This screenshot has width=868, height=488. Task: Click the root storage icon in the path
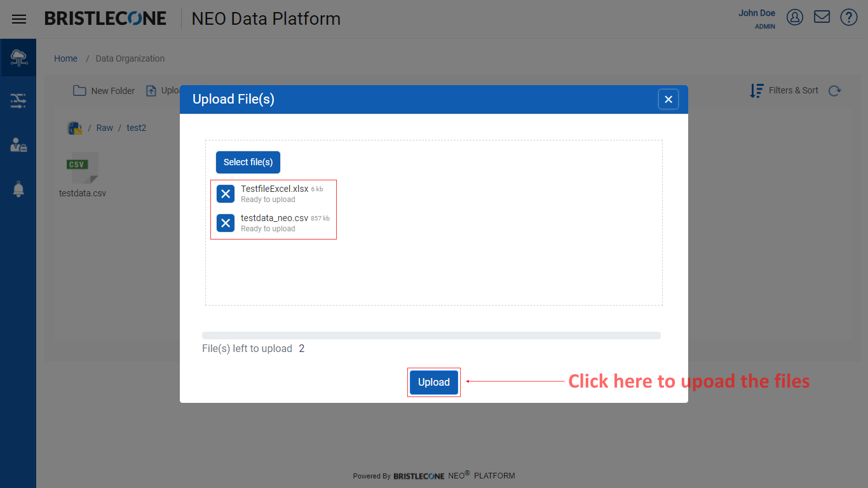75,128
